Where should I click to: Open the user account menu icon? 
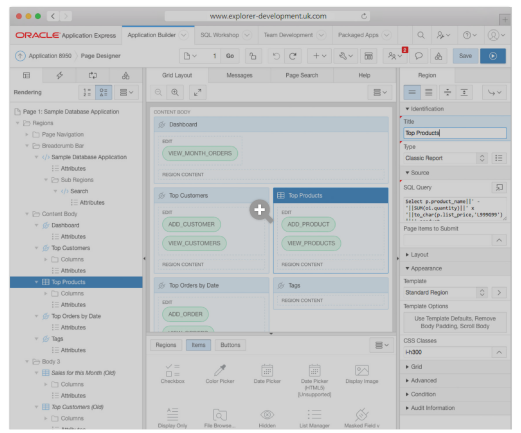(496, 35)
